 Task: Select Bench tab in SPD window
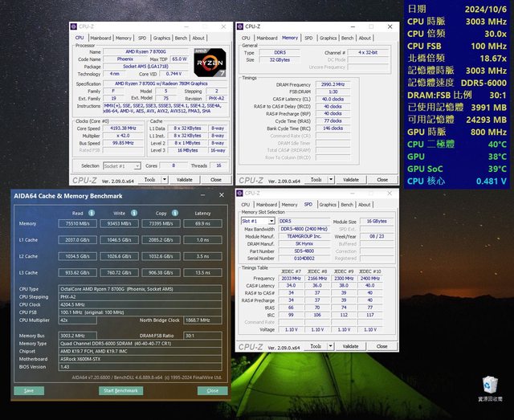pos(346,204)
